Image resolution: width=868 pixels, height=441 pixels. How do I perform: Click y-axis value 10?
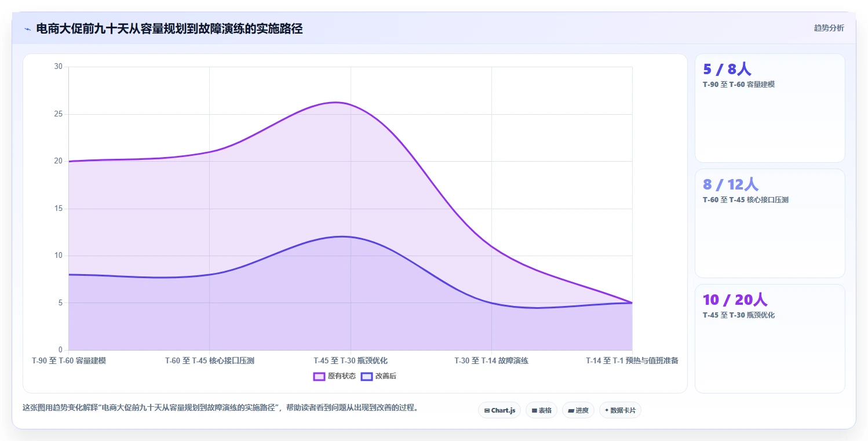(58, 256)
